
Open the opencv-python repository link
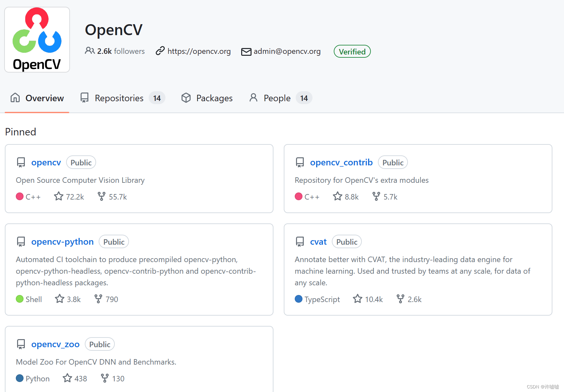tap(62, 241)
